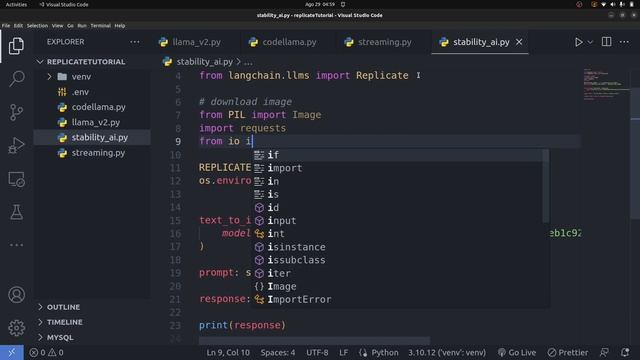This screenshot has height=360, width=640.
Task: Open the Help menu
Action: [x=120, y=25]
